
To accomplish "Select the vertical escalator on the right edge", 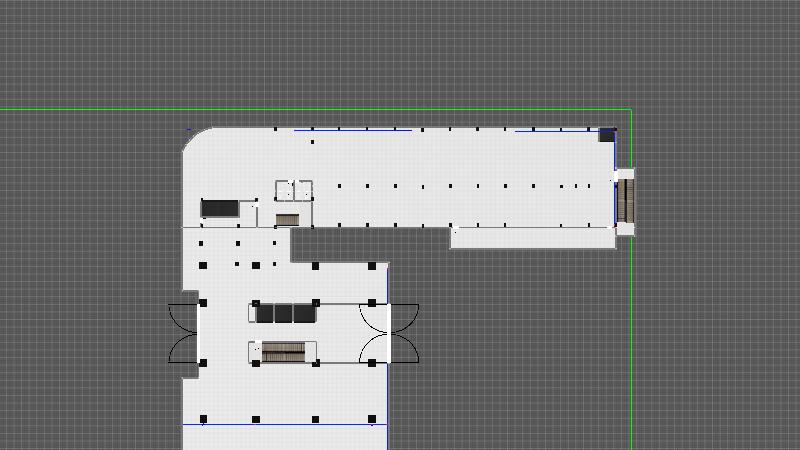I will (x=626, y=200).
